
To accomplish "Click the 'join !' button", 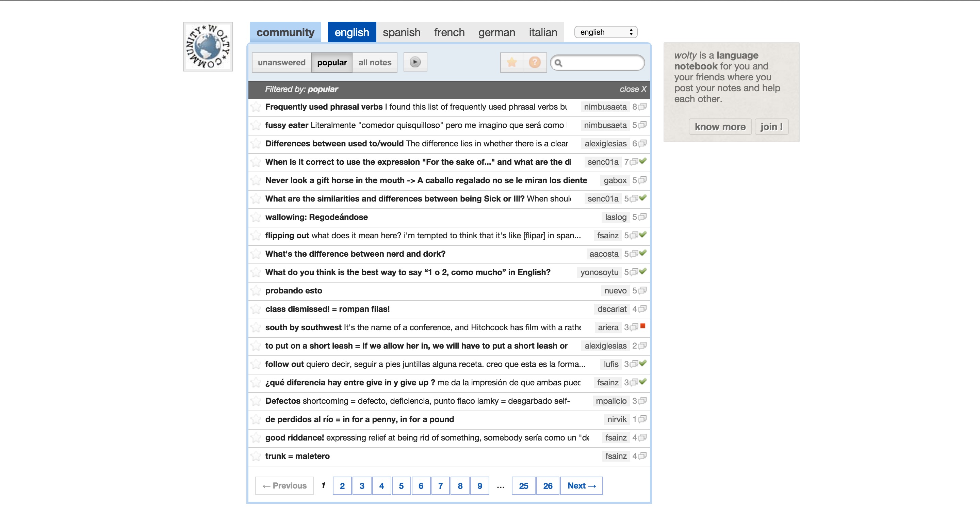I will coord(771,127).
